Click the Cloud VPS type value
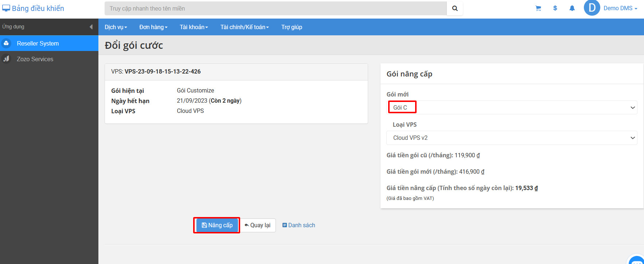644x264 pixels. (190, 111)
